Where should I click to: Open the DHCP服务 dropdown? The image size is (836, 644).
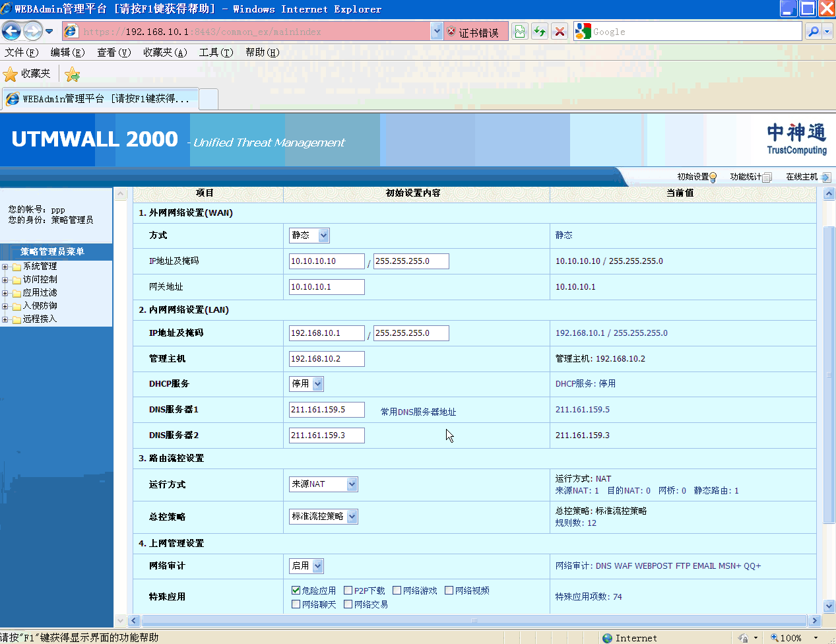pyautogui.click(x=318, y=384)
